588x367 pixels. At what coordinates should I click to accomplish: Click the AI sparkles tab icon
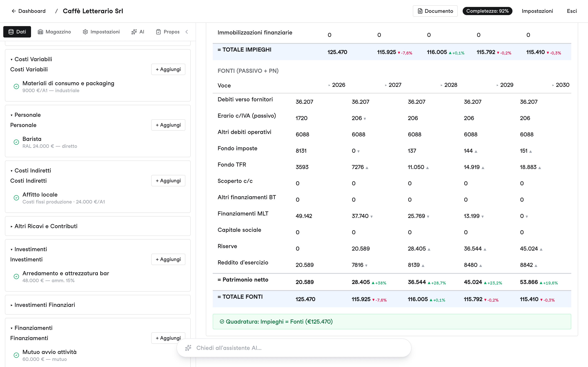134,32
